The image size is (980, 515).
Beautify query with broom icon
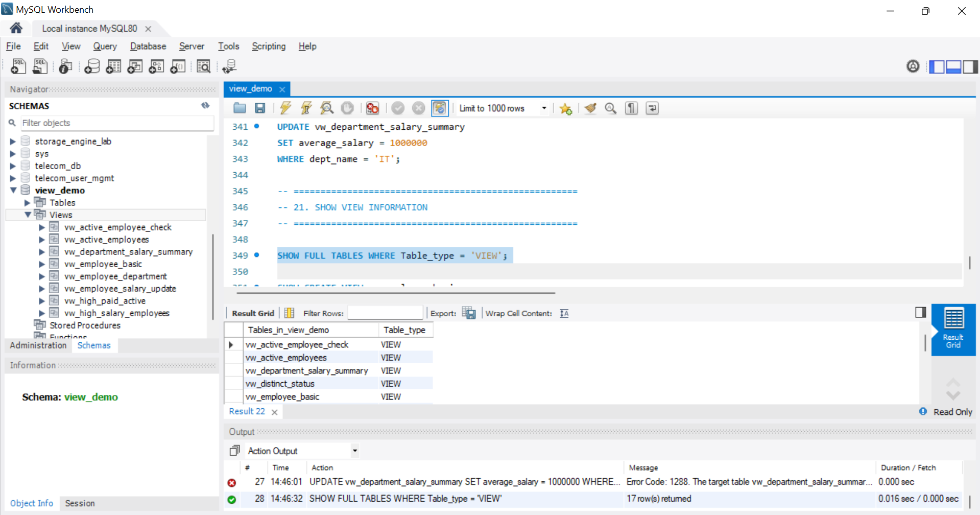tap(590, 108)
